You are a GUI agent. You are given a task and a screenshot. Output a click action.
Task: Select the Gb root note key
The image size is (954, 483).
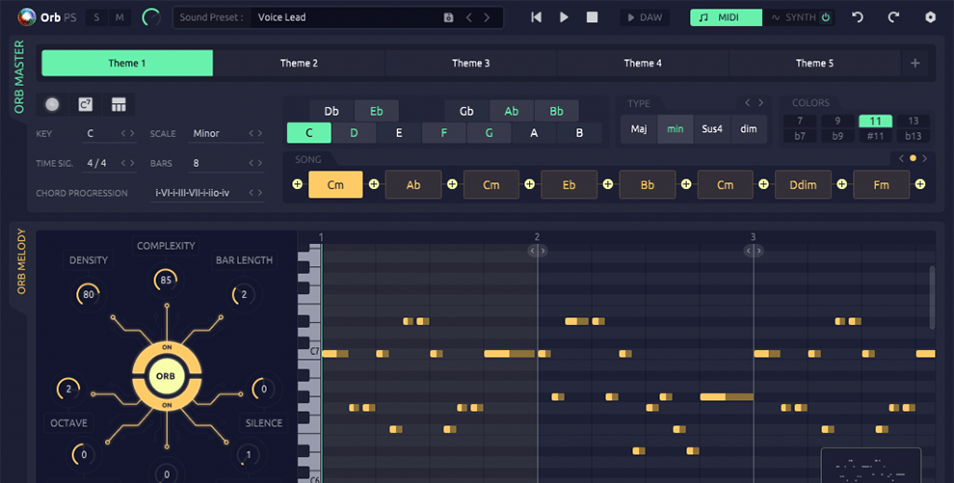(x=467, y=111)
